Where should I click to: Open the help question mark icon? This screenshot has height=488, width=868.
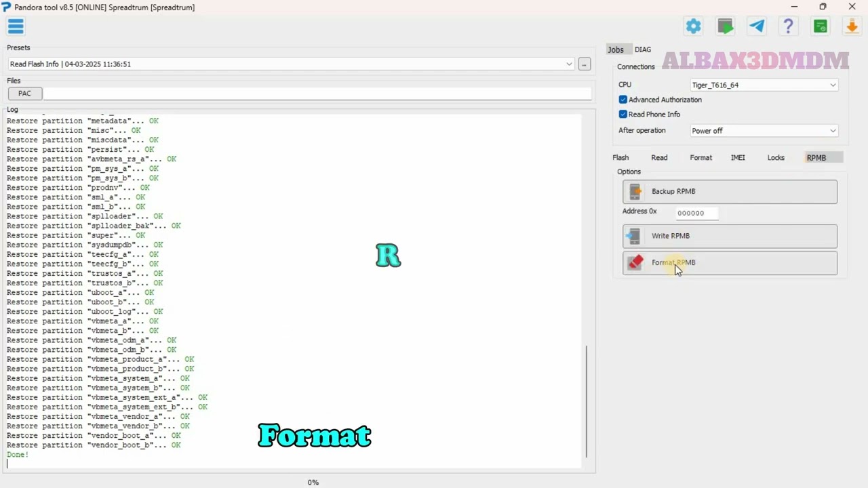click(788, 26)
